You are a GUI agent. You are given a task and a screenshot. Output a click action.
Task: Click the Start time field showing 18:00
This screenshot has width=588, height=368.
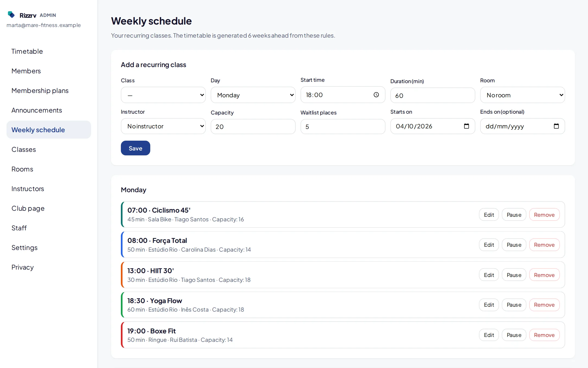click(x=343, y=95)
